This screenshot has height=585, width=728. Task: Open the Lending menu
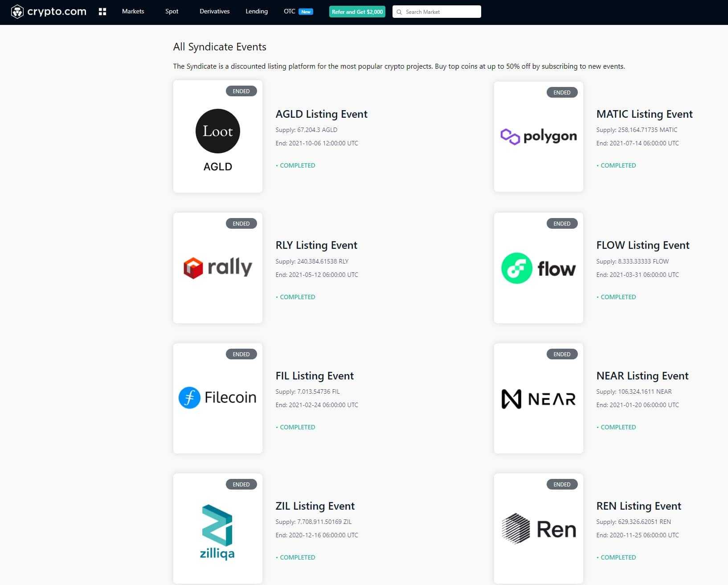tap(257, 11)
